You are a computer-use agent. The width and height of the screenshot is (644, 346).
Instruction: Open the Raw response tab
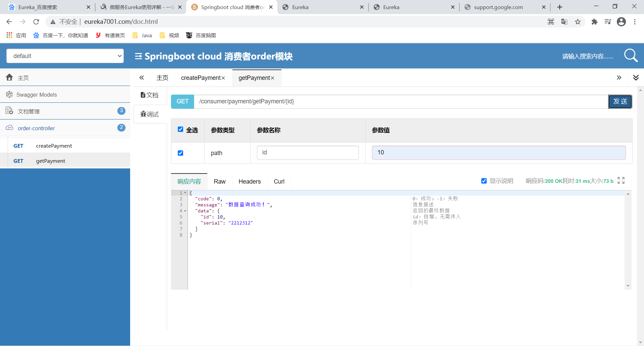coord(220,181)
